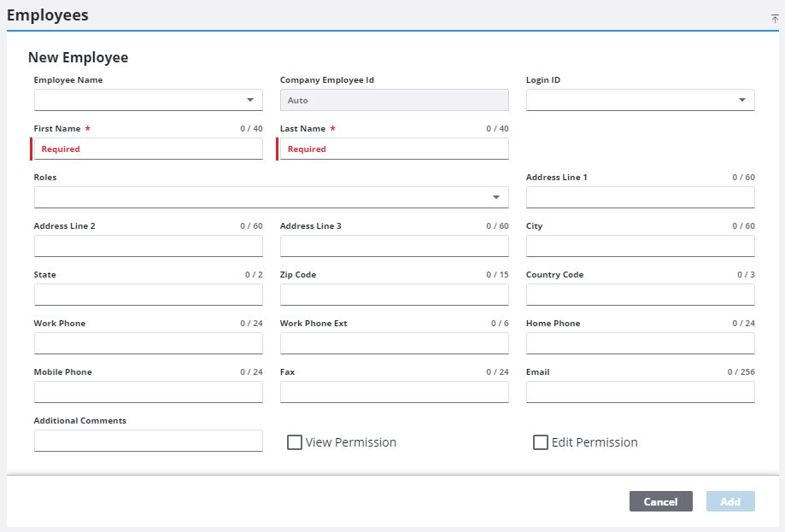785x532 pixels.
Task: Click the Address Line 1 input
Action: click(x=640, y=197)
